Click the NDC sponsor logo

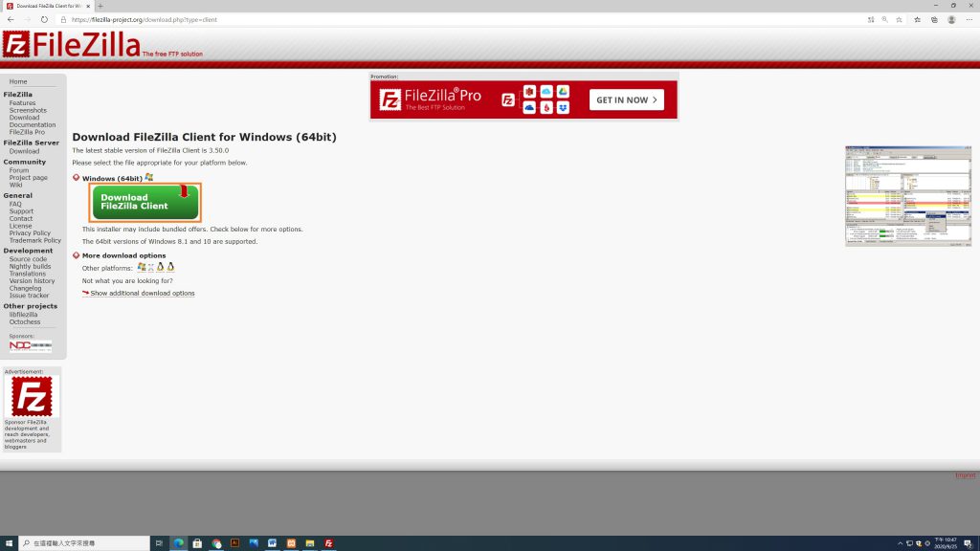click(x=31, y=345)
